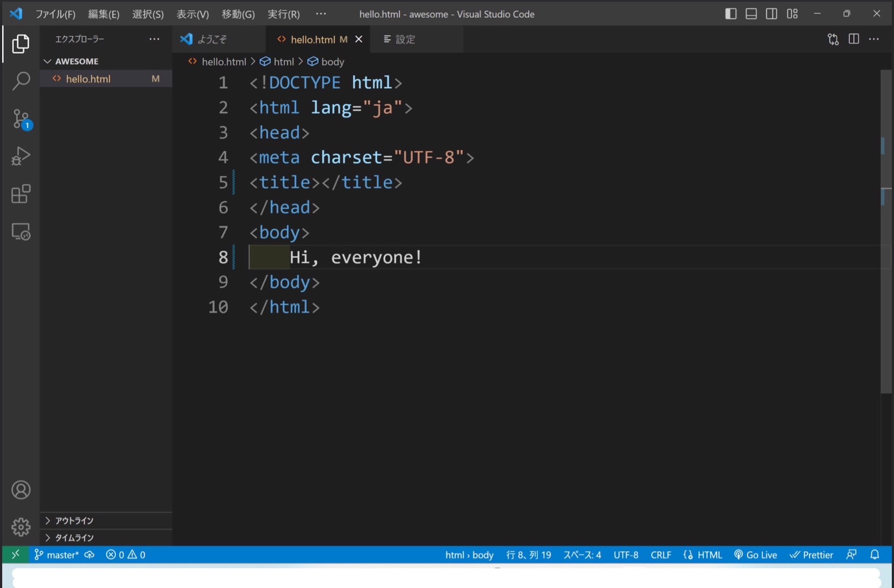This screenshot has height=588, width=894.
Task: Open Source Control view with badge 1
Action: click(22, 119)
